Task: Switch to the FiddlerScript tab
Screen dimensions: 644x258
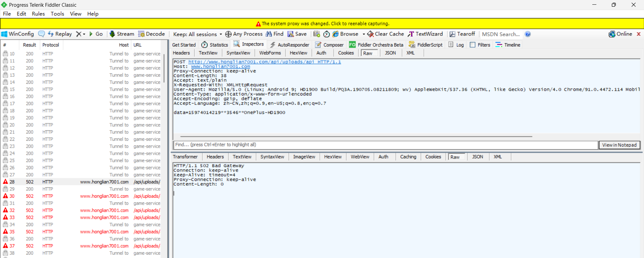Action: [x=426, y=45]
